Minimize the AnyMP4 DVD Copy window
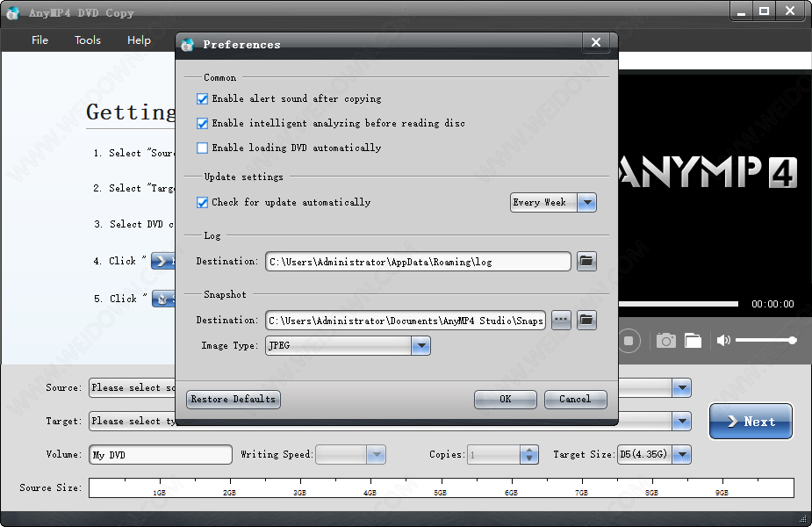 pos(742,11)
